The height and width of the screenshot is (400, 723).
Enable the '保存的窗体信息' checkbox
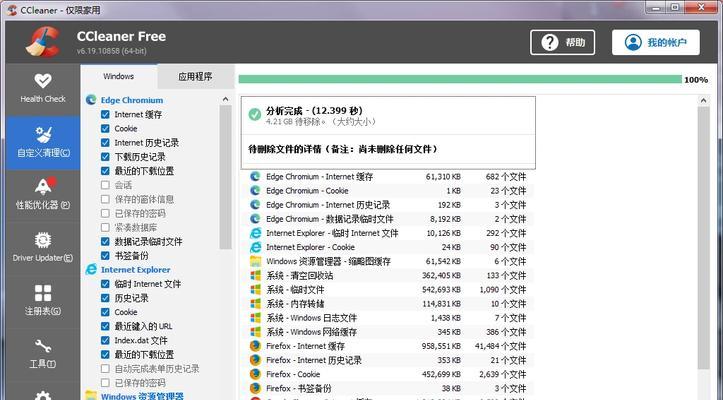[x=105, y=199]
